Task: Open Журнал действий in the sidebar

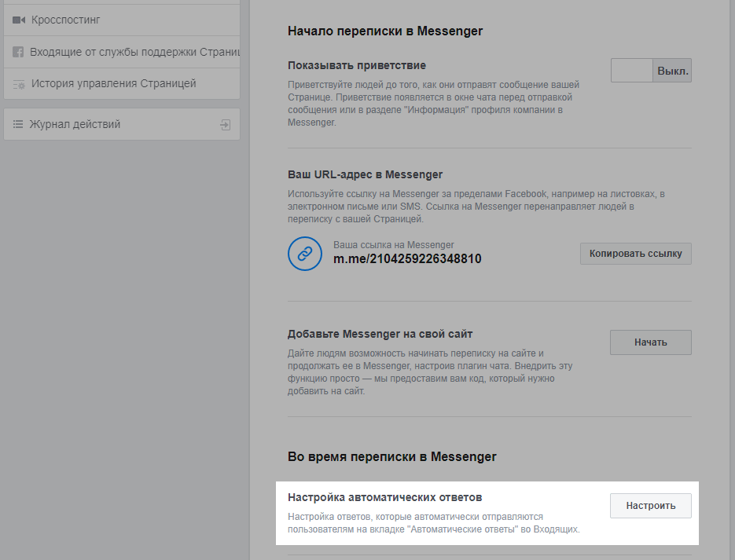Action: [x=75, y=124]
